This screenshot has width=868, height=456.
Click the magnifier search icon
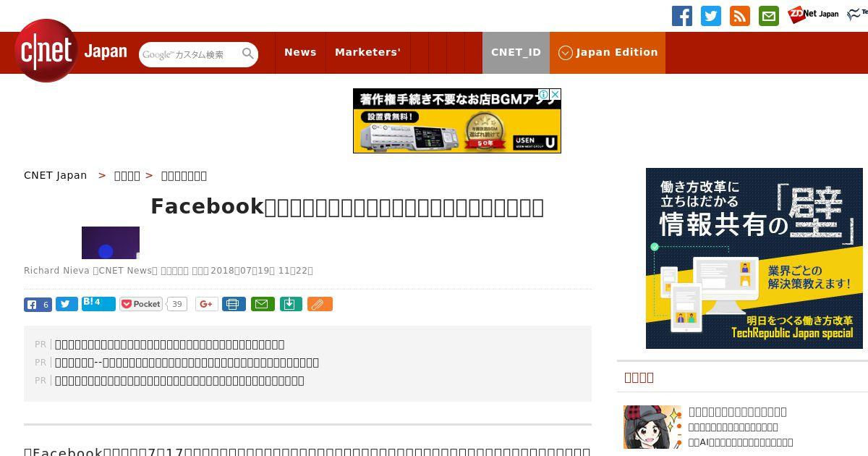click(x=248, y=54)
